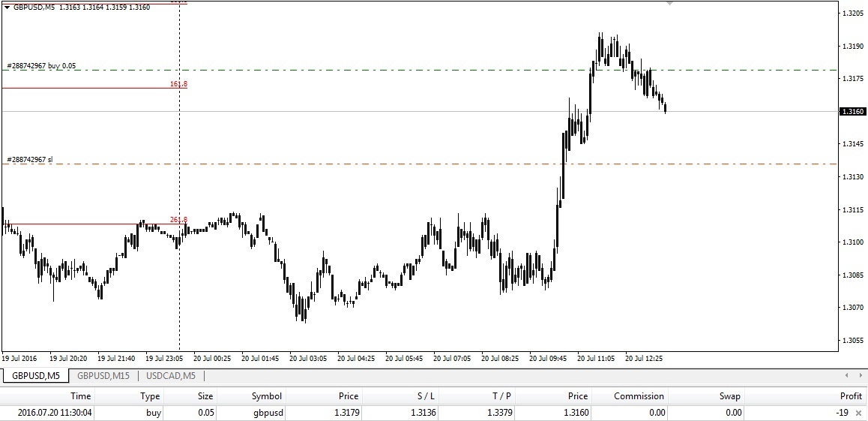Click the open price value 1.3179
This screenshot has width=868, height=421.
tap(346, 413)
